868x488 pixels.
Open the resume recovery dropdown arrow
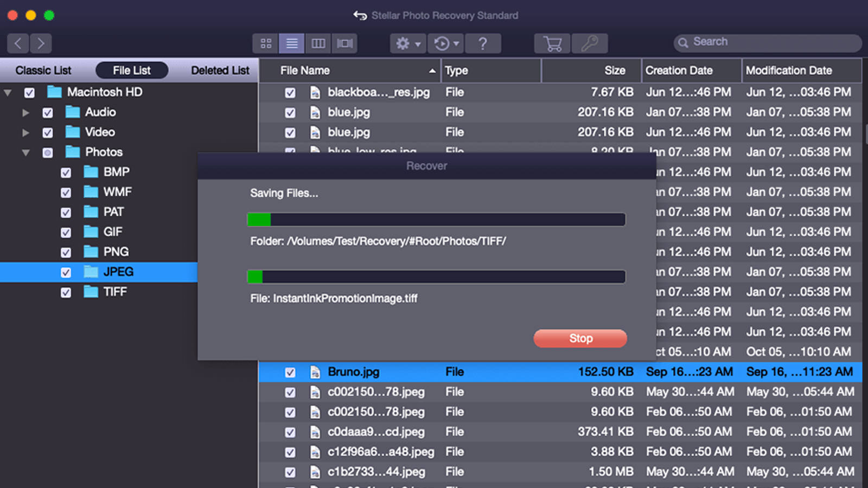tap(456, 44)
